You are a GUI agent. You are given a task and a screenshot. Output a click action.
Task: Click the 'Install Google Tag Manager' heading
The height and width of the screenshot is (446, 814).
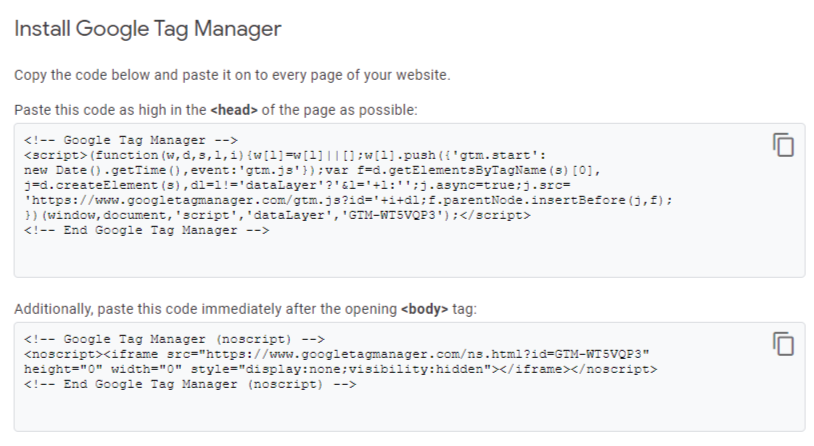pos(147,29)
